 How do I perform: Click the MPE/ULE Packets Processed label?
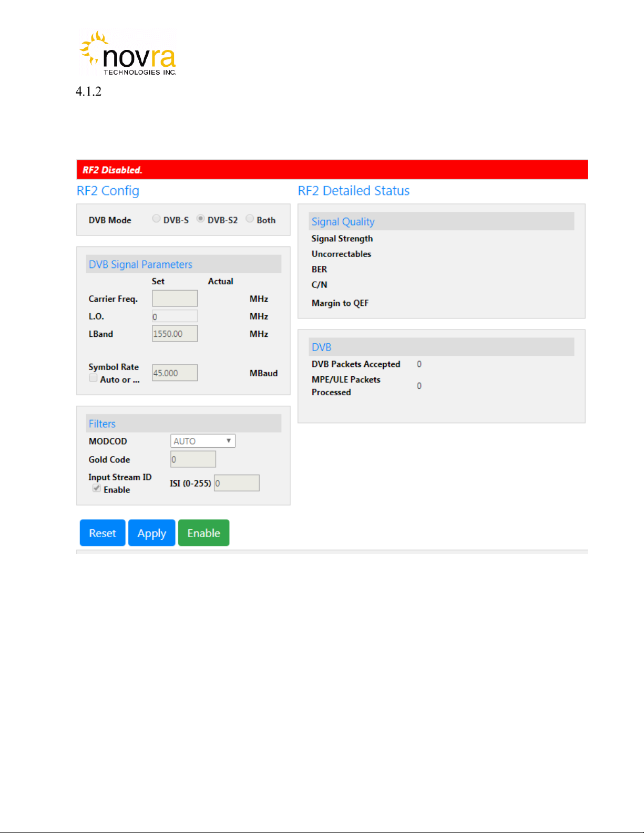point(346,386)
